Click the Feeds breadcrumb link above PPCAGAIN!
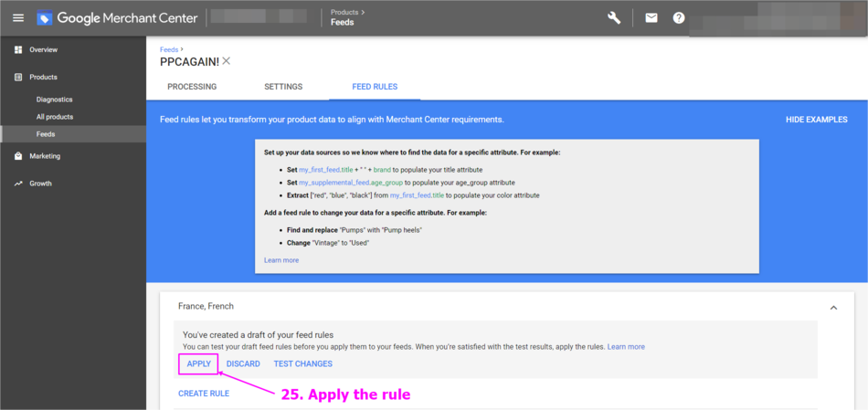The height and width of the screenshot is (410, 868). pos(169,49)
